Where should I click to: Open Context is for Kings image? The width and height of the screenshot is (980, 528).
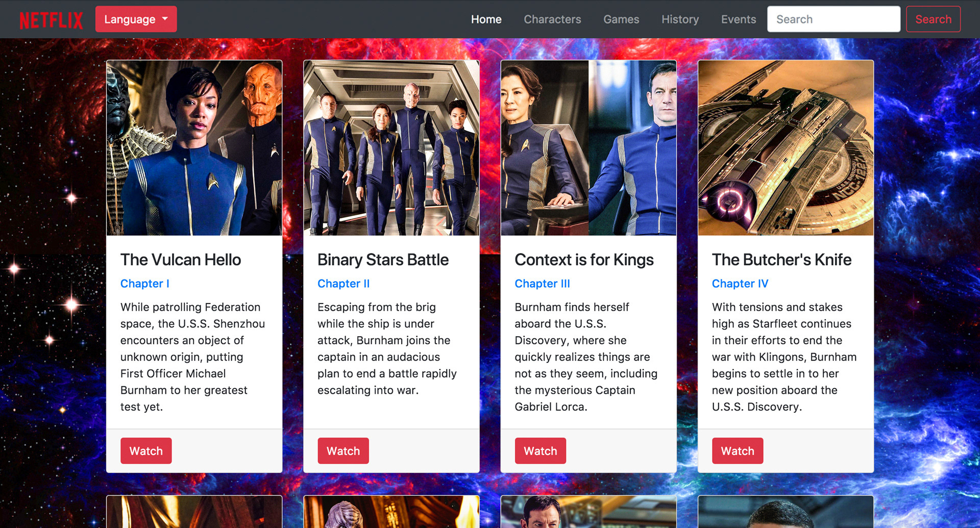tap(589, 148)
